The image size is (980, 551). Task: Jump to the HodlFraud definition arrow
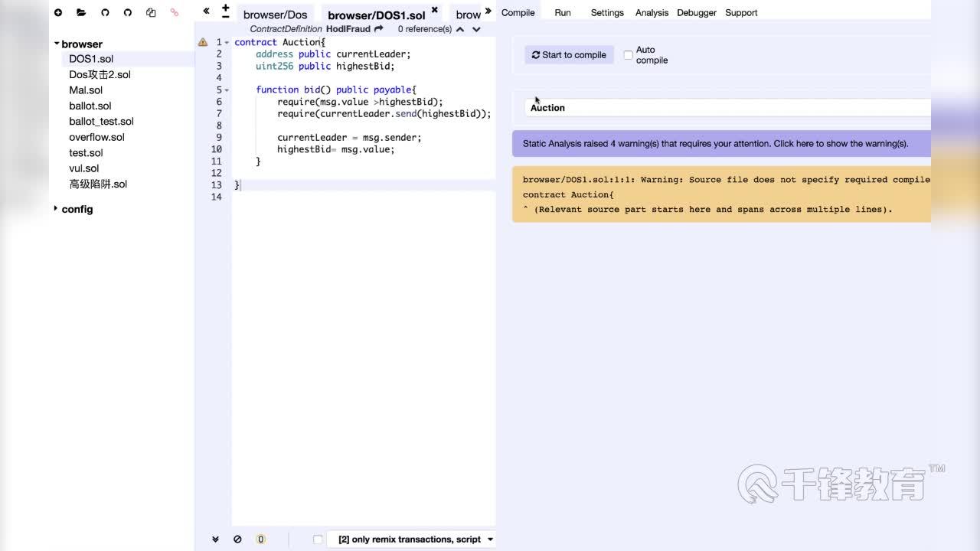click(x=378, y=29)
